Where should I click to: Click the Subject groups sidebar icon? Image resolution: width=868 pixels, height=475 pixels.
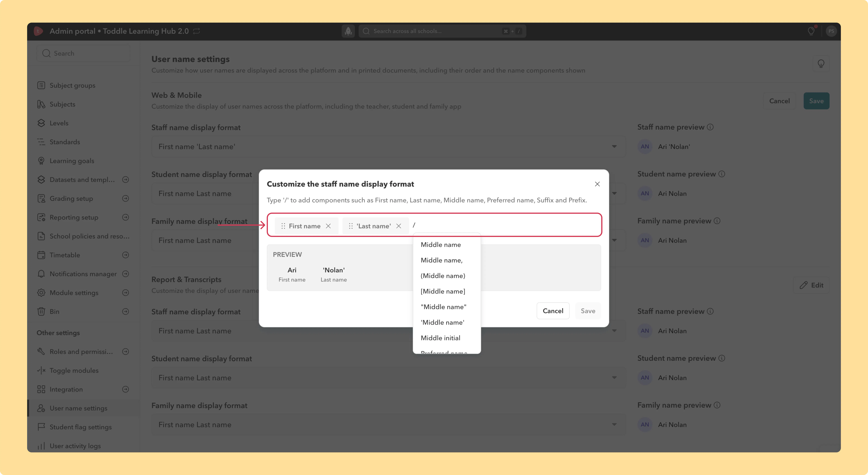point(41,85)
